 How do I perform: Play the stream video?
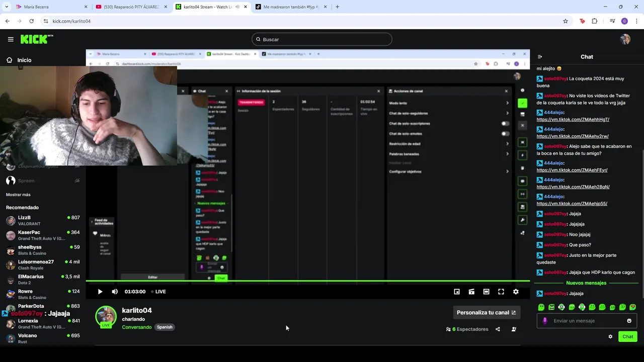100,292
